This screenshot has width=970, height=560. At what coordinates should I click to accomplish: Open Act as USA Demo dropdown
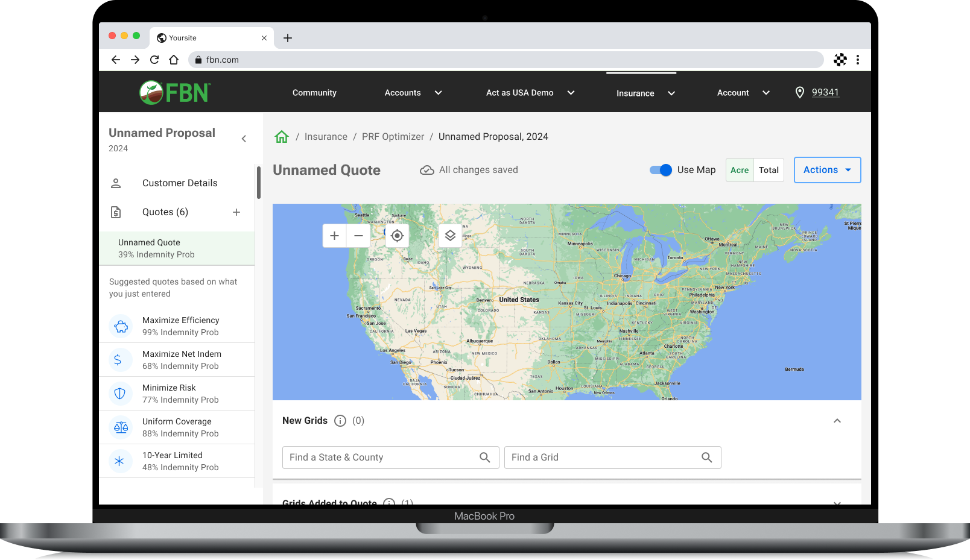point(530,93)
